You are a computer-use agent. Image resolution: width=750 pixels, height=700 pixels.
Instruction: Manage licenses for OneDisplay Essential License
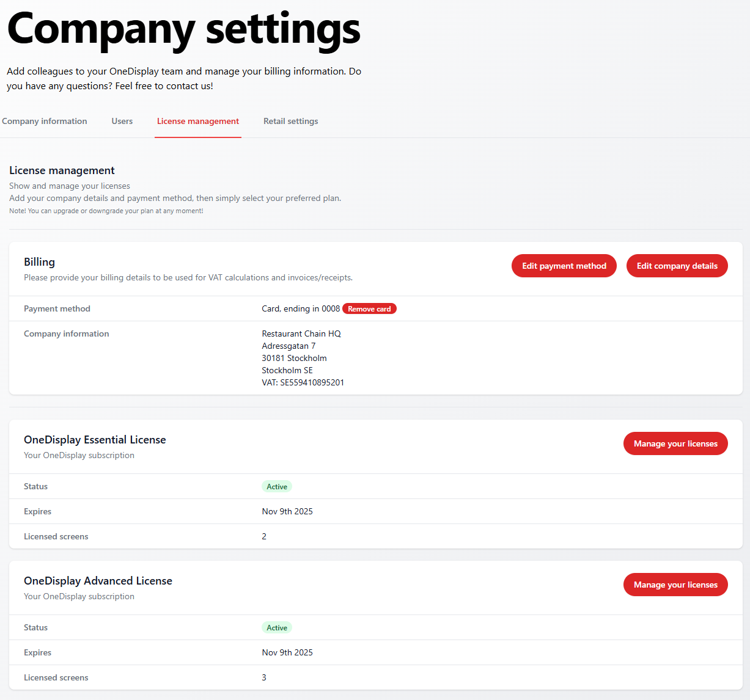click(x=675, y=443)
